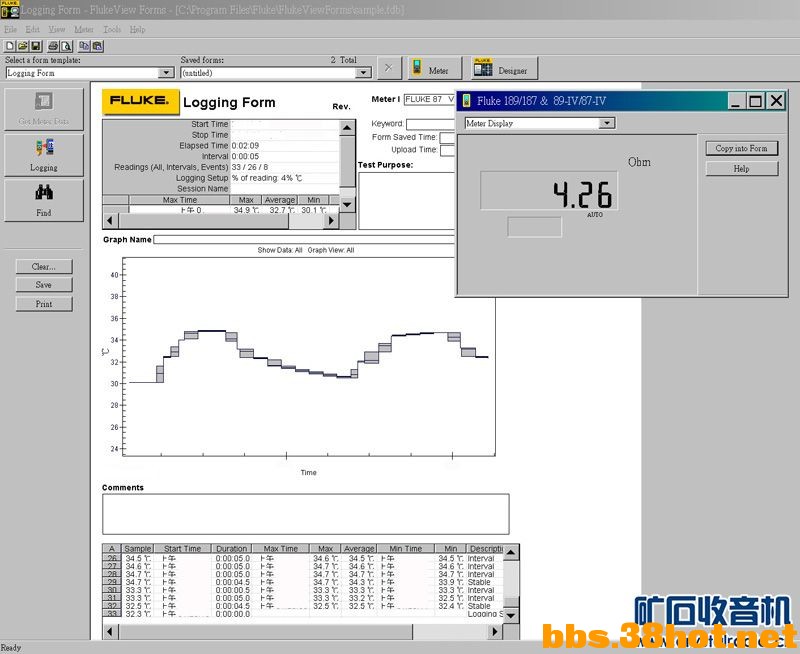Screen dimensions: 800x654
Task: Click the Fluke 189/187 window title icon
Action: (466, 101)
